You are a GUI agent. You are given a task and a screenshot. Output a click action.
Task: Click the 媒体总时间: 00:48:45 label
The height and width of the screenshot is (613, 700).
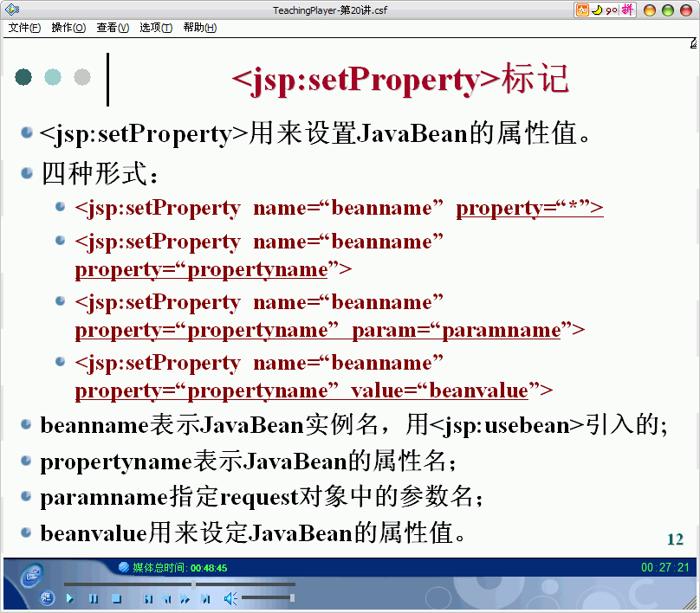coord(180,567)
